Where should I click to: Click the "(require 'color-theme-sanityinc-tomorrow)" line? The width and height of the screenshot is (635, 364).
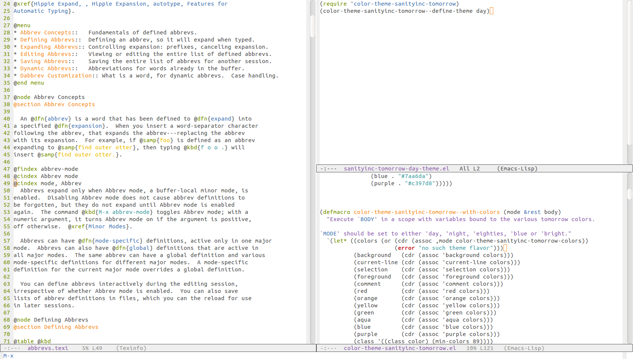(x=389, y=4)
